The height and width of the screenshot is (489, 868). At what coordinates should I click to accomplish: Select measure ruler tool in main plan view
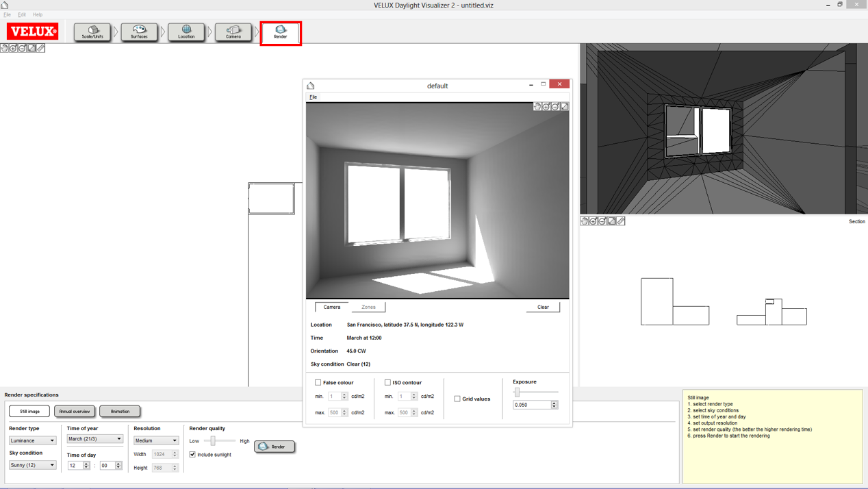40,49
